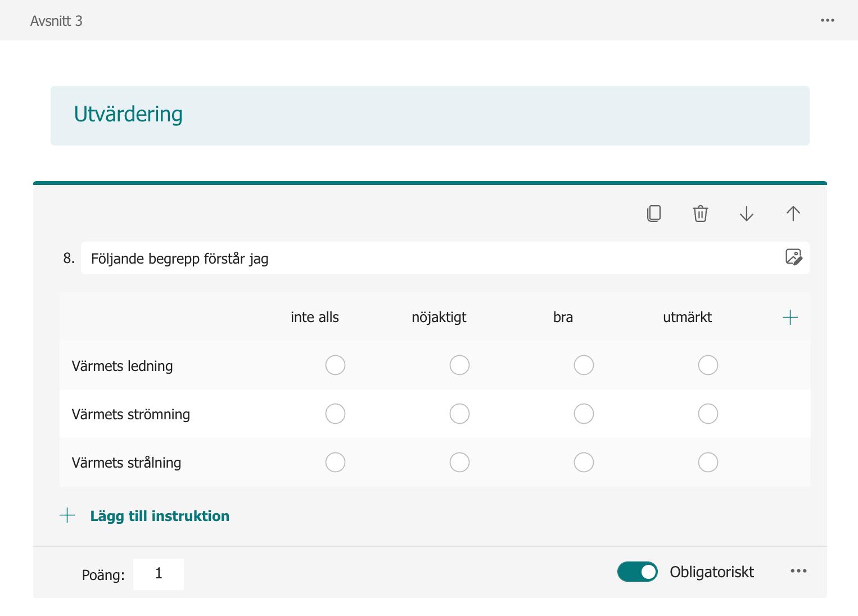Move question down with arrow icon
Screen dimensions: 858x616
pos(747,214)
